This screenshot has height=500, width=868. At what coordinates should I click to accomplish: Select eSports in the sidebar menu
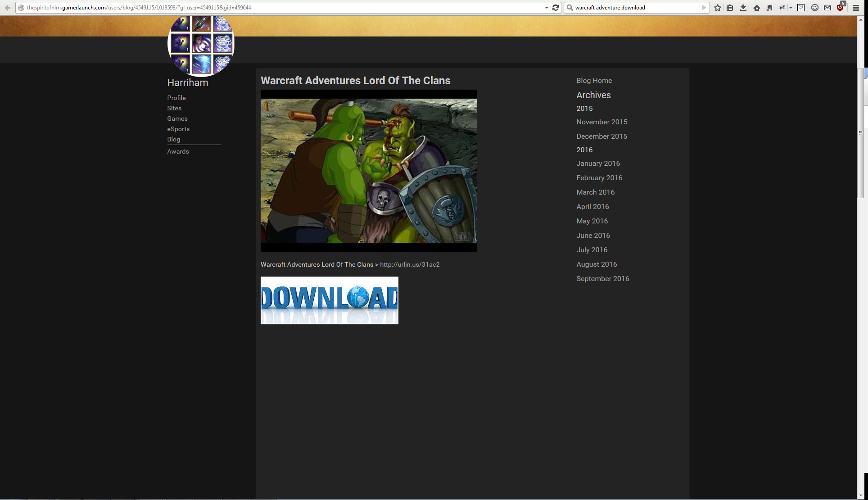[178, 129]
